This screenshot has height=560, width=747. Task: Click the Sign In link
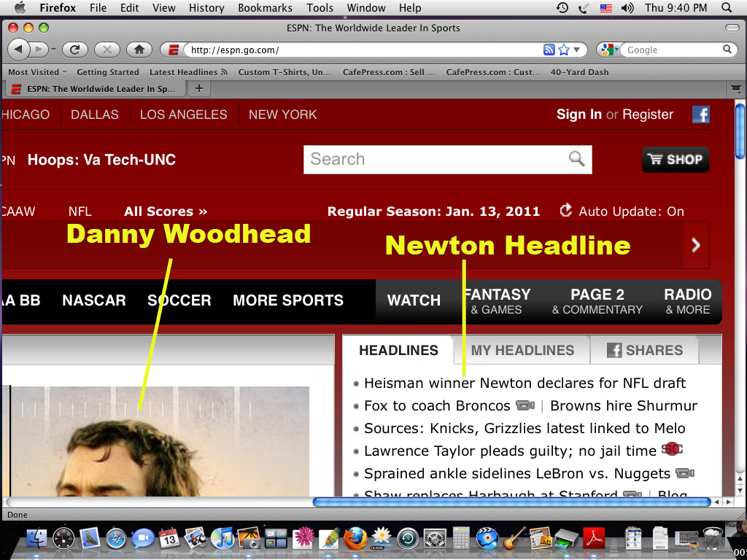click(x=578, y=114)
